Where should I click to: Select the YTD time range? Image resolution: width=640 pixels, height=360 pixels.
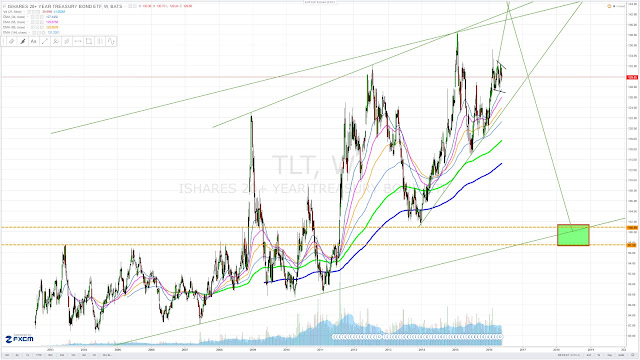[x=39, y=355]
